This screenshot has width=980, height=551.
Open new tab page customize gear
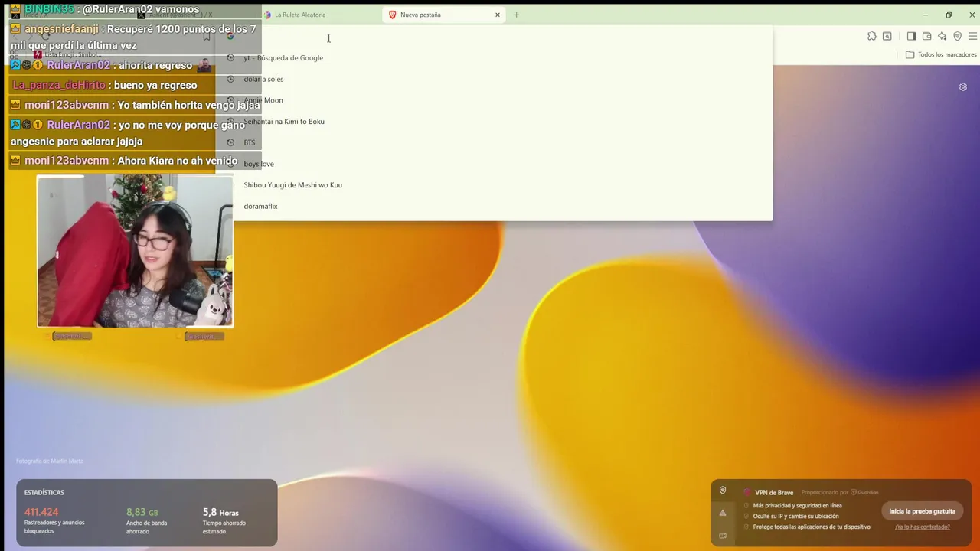coord(963,87)
